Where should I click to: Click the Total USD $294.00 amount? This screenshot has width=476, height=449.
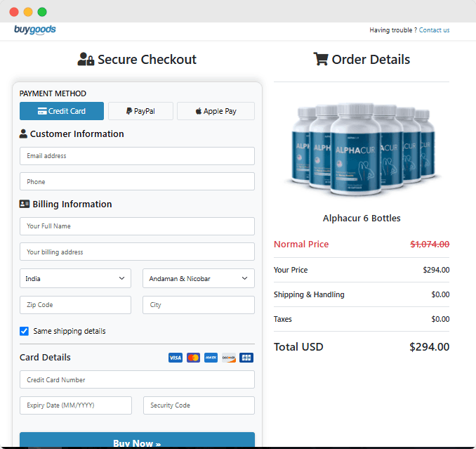click(x=429, y=346)
